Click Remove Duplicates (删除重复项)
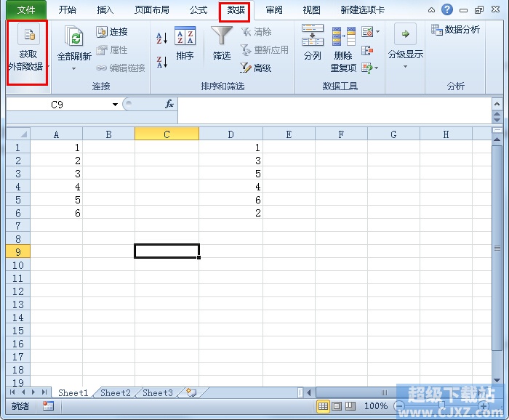509x420 pixels. click(343, 49)
